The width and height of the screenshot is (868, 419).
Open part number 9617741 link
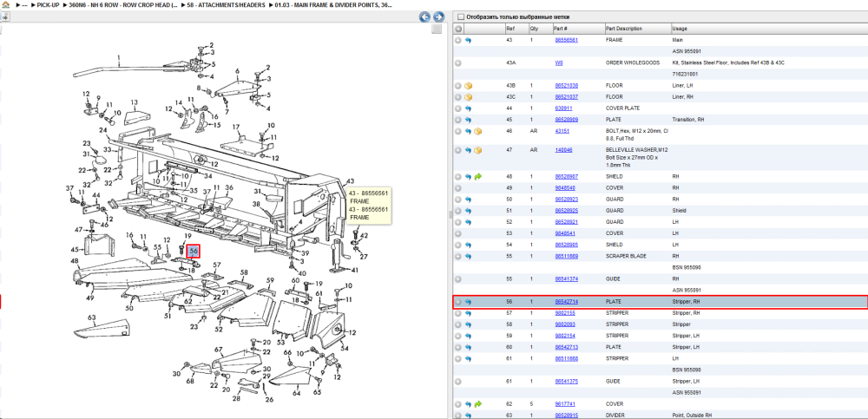pos(565,404)
